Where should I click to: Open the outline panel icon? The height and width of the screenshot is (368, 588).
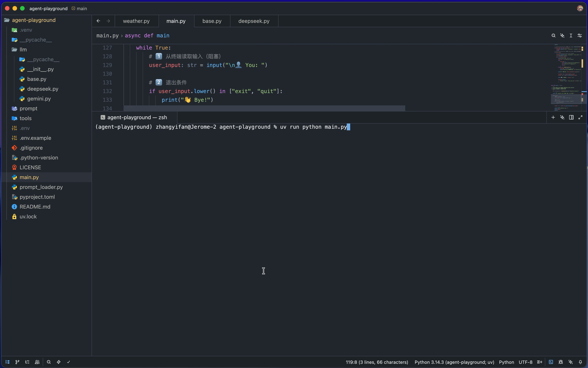pos(27,362)
